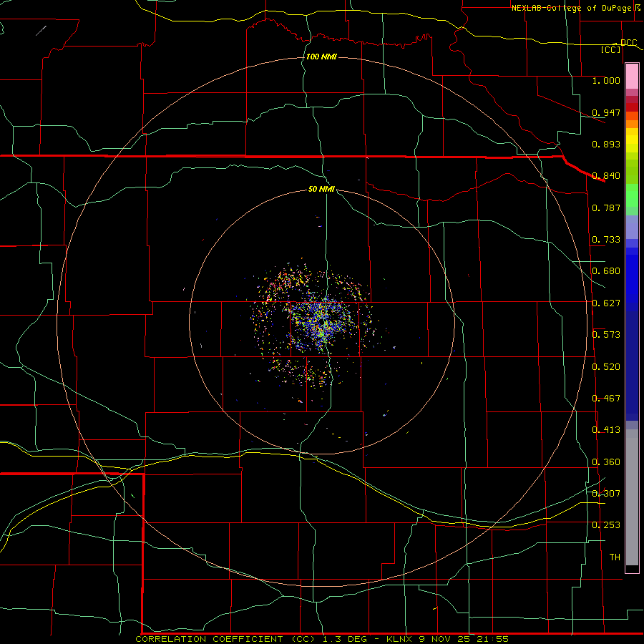The height and width of the screenshot is (644, 644).
Task: Click the 0.360 scale value
Action: (606, 462)
